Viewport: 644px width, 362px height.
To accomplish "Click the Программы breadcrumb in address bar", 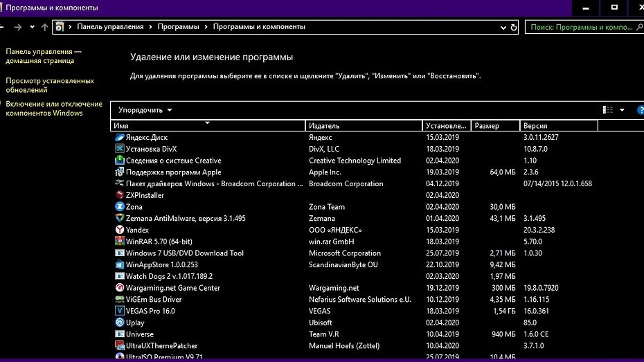I will coord(179,27).
